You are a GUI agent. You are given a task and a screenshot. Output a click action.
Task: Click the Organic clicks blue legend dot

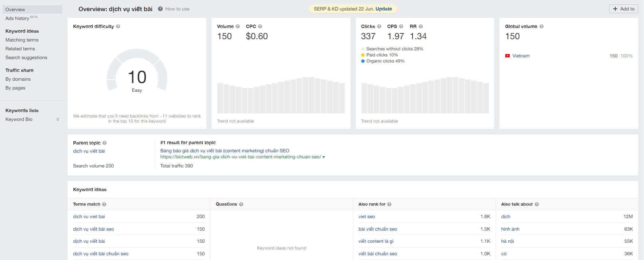point(363,61)
